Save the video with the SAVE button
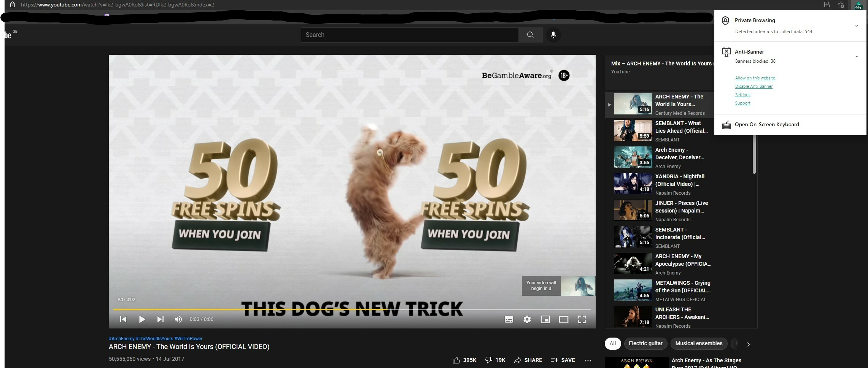 (563, 360)
